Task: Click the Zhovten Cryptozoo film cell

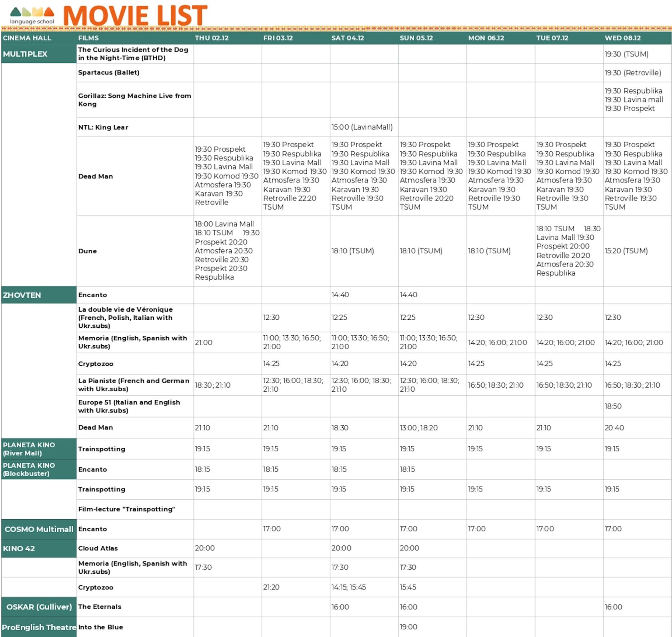Action: pyautogui.click(x=135, y=364)
